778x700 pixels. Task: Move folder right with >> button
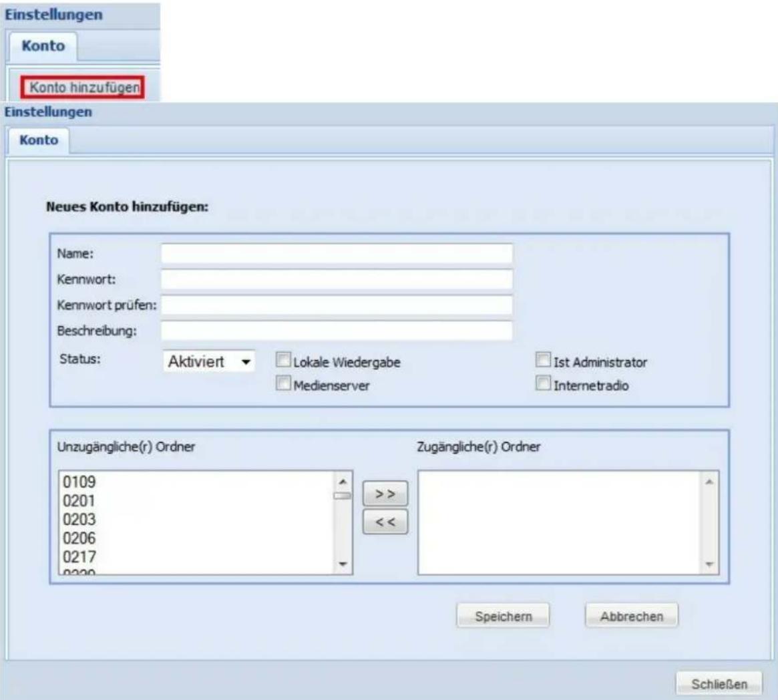pyautogui.click(x=385, y=494)
